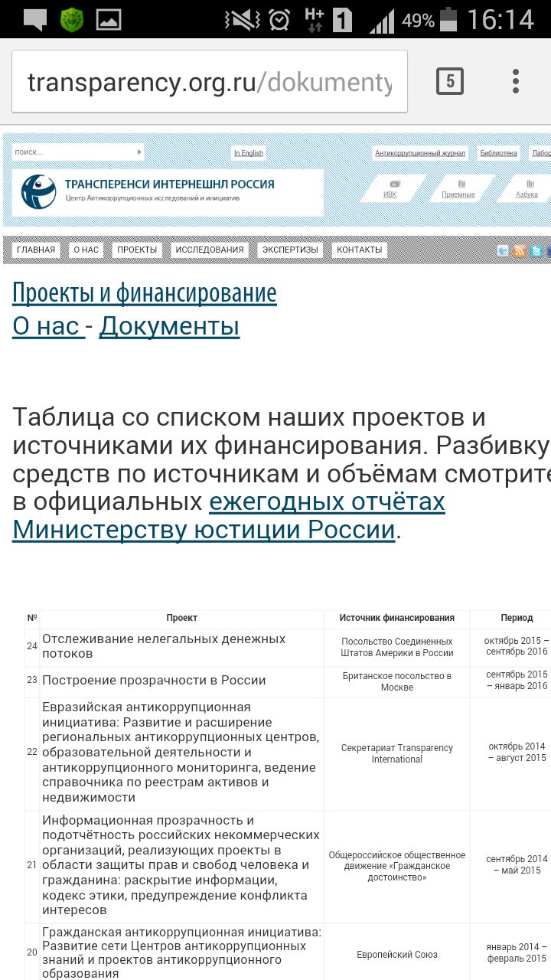The height and width of the screenshot is (980, 551).
Task: Open the 'О НАС' menu item
Action: (x=86, y=250)
